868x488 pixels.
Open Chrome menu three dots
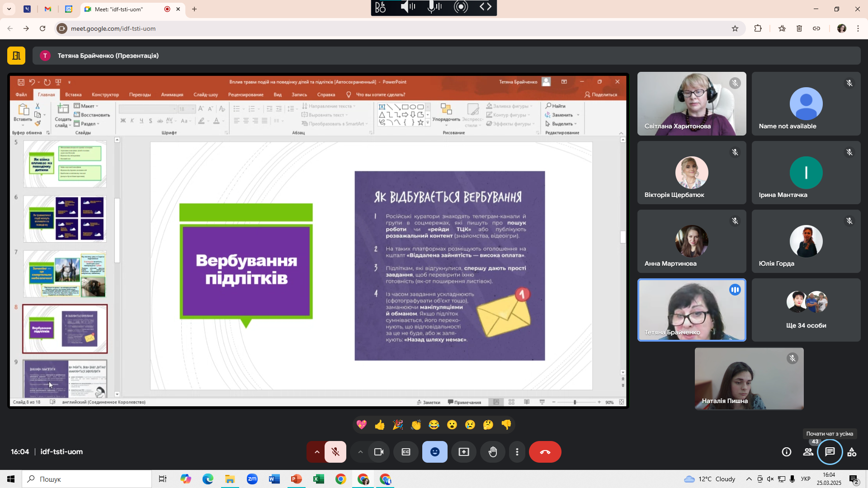[x=858, y=28]
